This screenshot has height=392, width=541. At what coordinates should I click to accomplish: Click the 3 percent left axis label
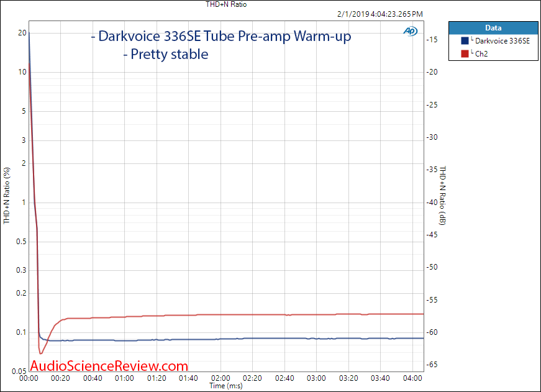24,140
